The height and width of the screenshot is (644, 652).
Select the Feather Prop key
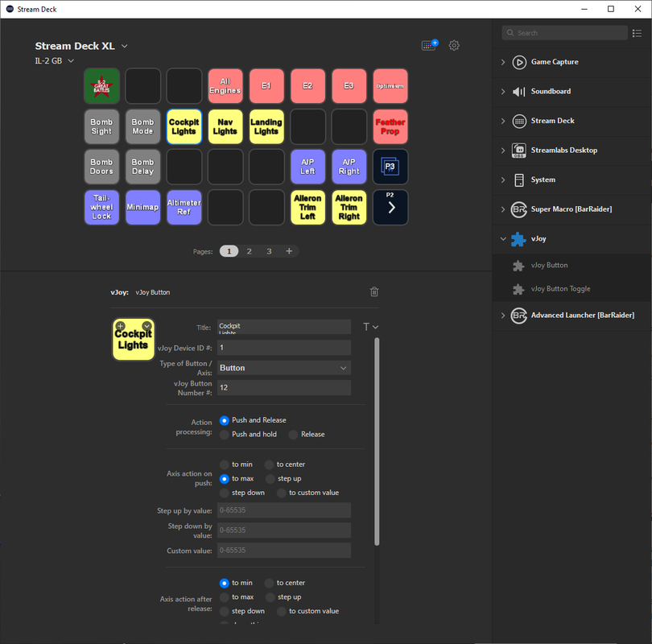coord(390,126)
